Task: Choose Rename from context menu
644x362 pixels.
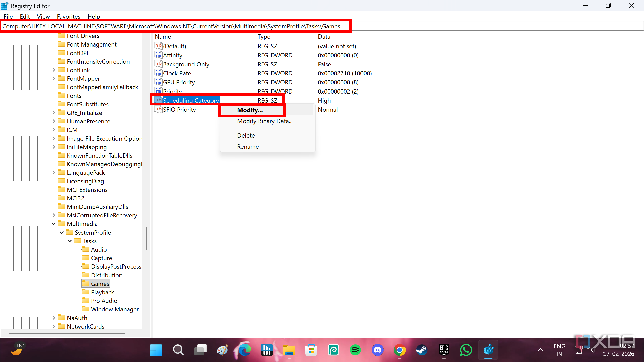Action: point(268,146)
